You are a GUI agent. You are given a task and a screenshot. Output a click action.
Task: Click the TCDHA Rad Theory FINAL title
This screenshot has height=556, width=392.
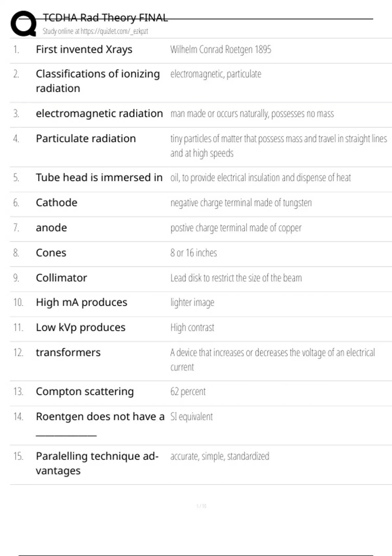tap(105, 18)
